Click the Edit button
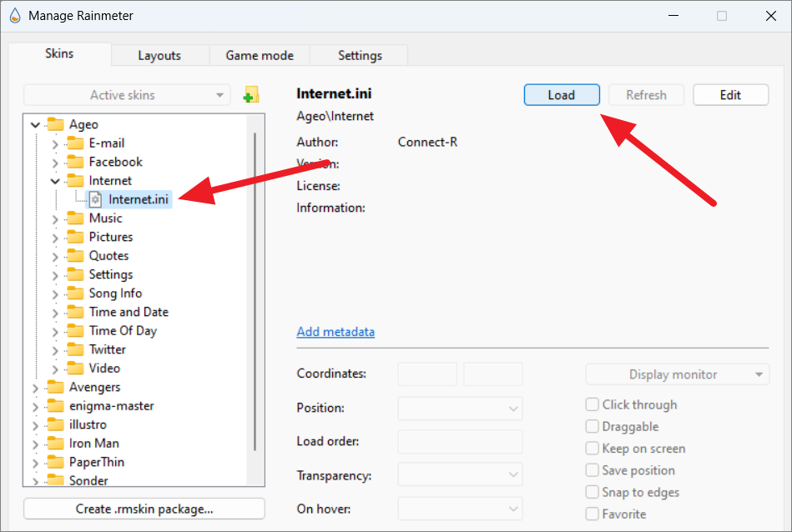Screen dimensions: 792x532 point(730,95)
